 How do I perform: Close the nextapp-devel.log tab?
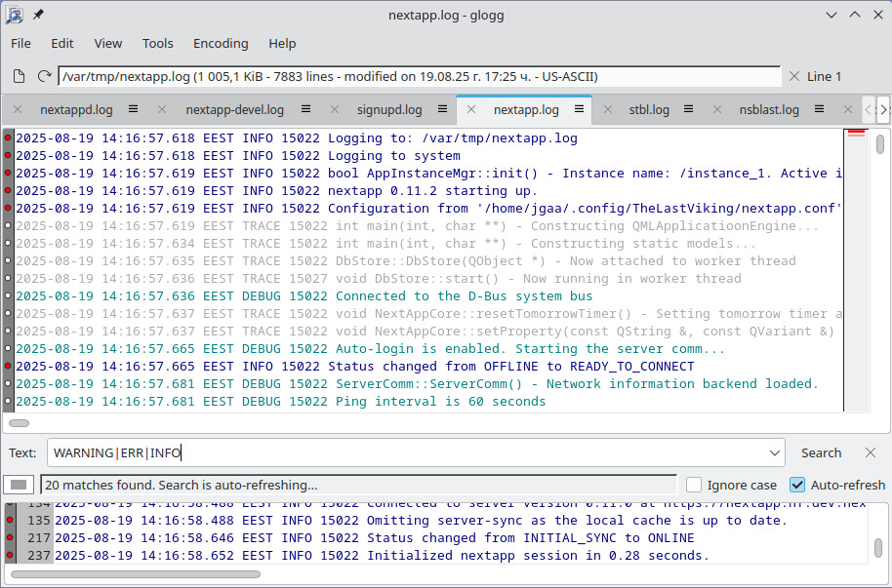coord(162,110)
